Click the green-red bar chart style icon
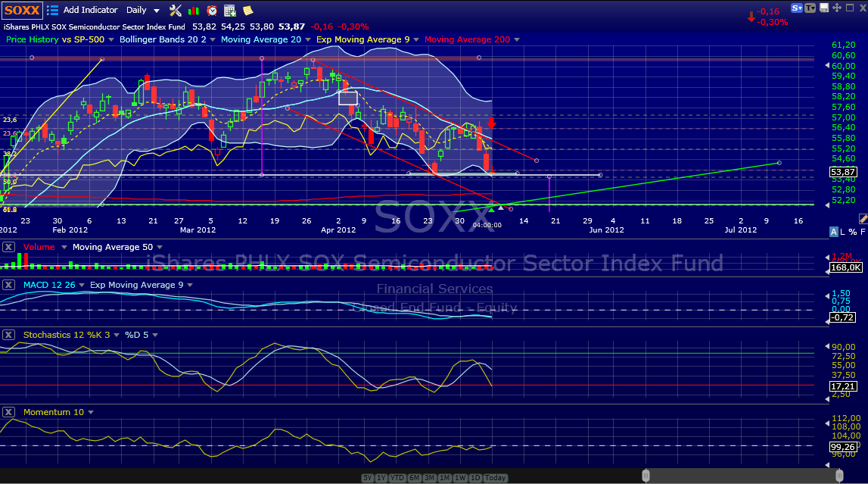Image resolution: width=868 pixels, height=484 pixels. [x=194, y=11]
